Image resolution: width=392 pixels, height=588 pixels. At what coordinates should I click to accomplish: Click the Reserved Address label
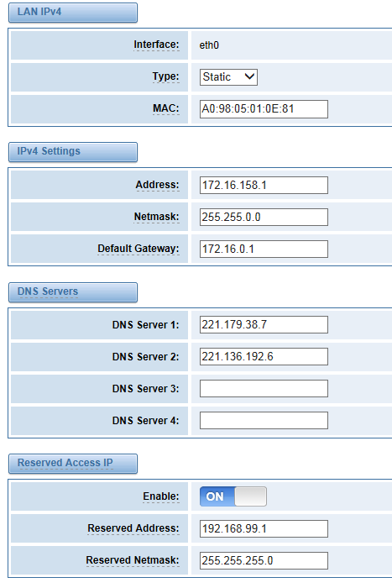tap(133, 528)
